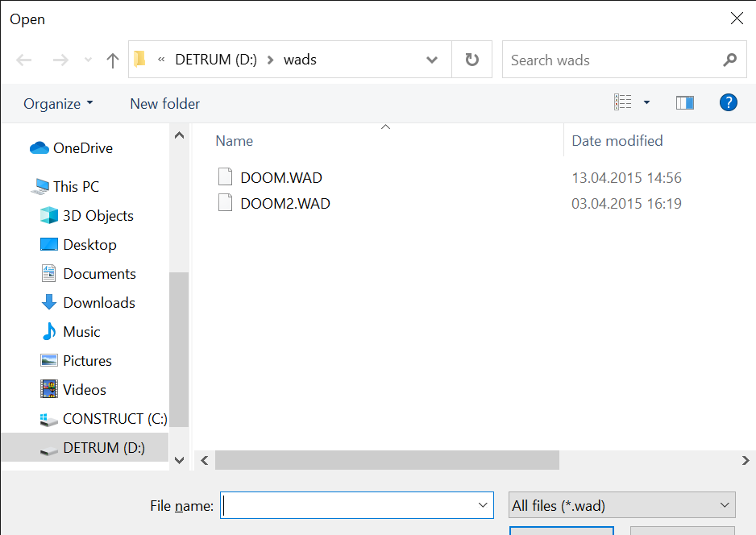Click wads in the address path

pos(300,60)
